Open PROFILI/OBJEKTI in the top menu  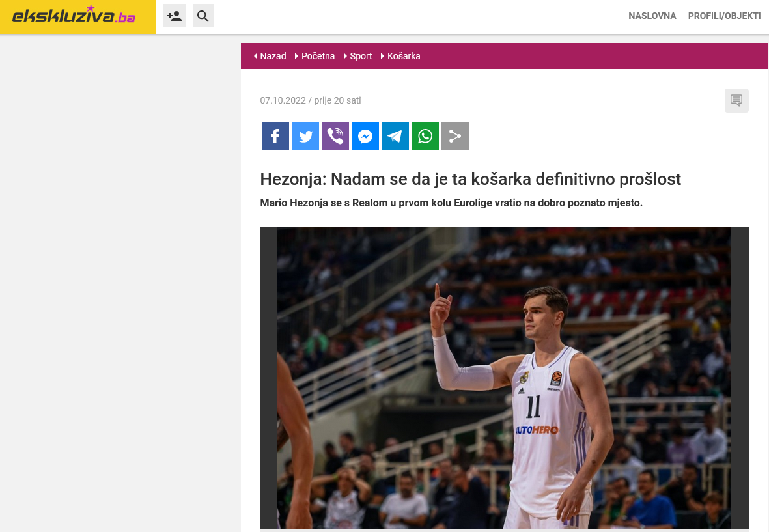tap(724, 16)
